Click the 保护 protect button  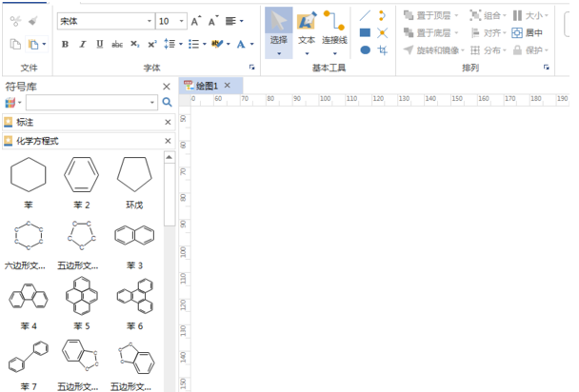click(x=530, y=50)
